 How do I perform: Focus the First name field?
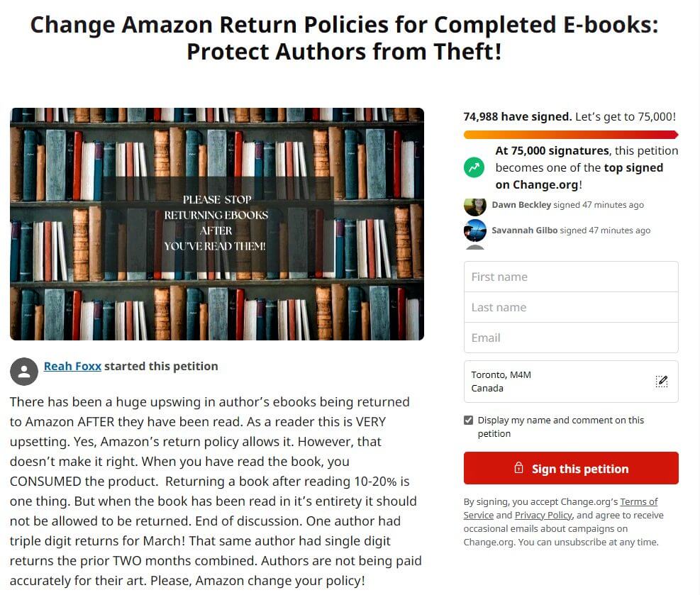571,277
